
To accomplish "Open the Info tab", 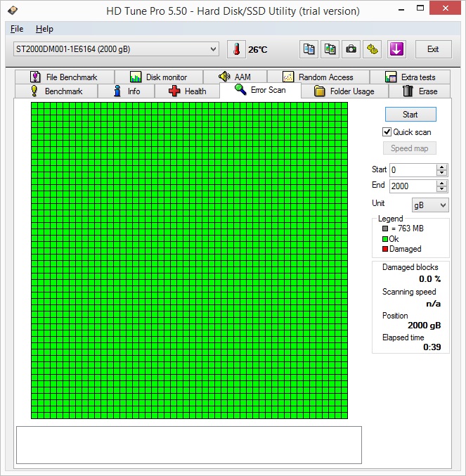I will pyautogui.click(x=127, y=91).
